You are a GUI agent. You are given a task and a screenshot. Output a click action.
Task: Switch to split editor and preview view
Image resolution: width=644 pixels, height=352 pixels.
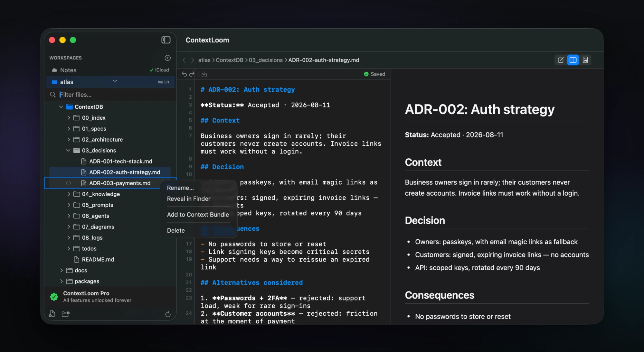point(573,60)
